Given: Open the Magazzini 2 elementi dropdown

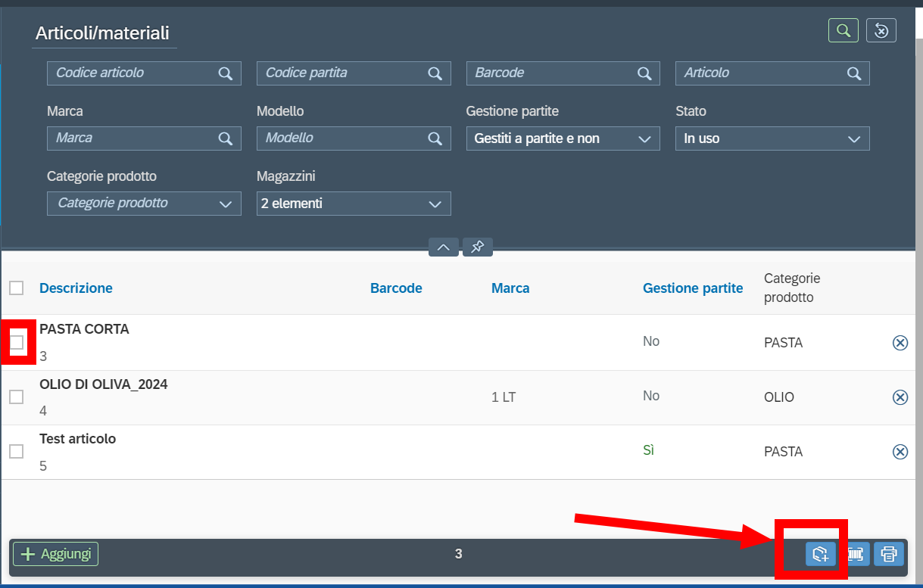Looking at the screenshot, I should point(354,204).
